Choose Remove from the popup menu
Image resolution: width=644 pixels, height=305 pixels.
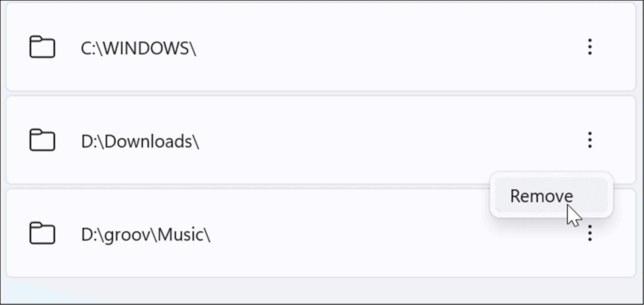[x=541, y=196]
